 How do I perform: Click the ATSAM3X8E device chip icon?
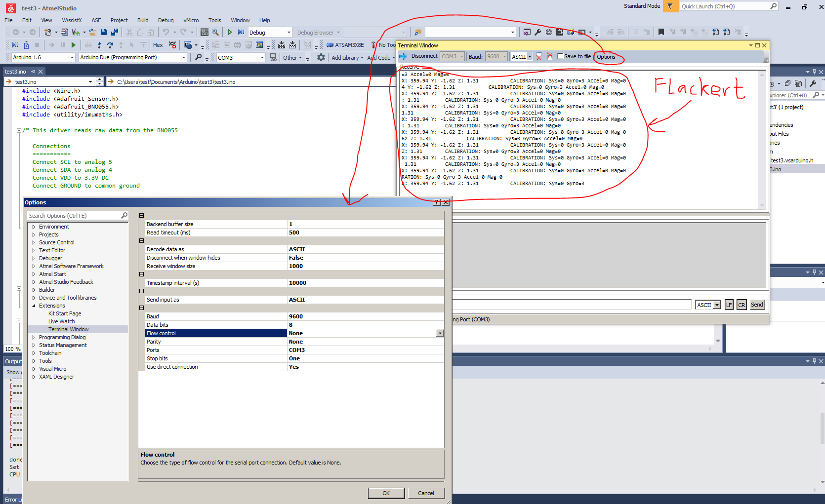pyautogui.click(x=330, y=45)
